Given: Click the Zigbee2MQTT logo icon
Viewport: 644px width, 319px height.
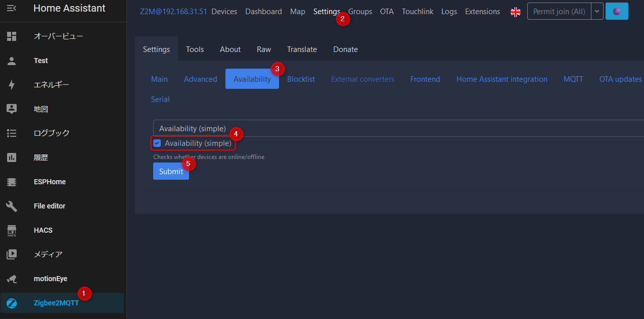Looking at the screenshot, I should point(12,303).
